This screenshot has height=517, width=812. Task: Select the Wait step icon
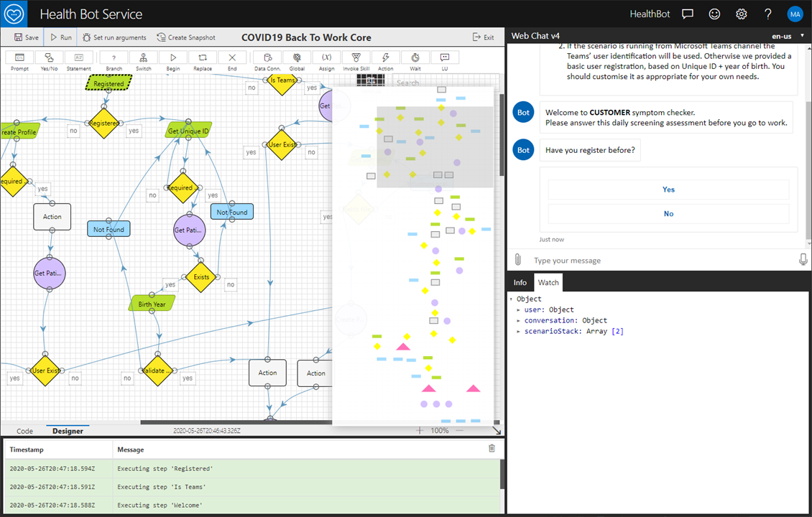click(x=415, y=57)
